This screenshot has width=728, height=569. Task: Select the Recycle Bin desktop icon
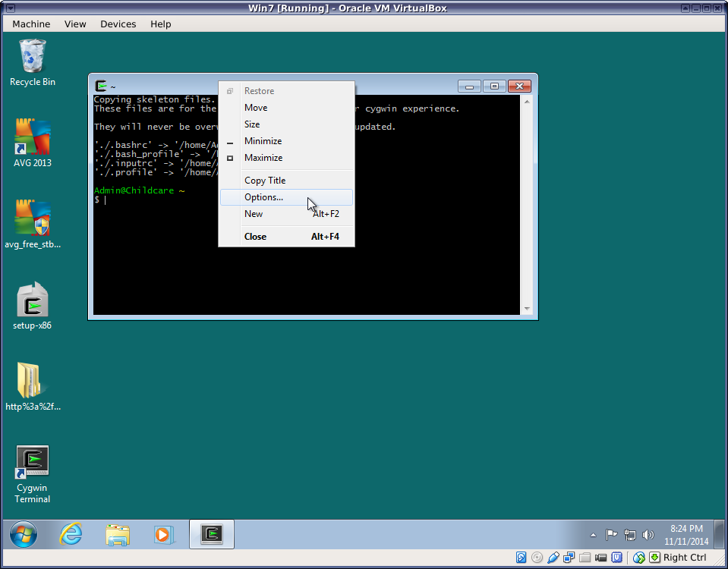coord(33,63)
